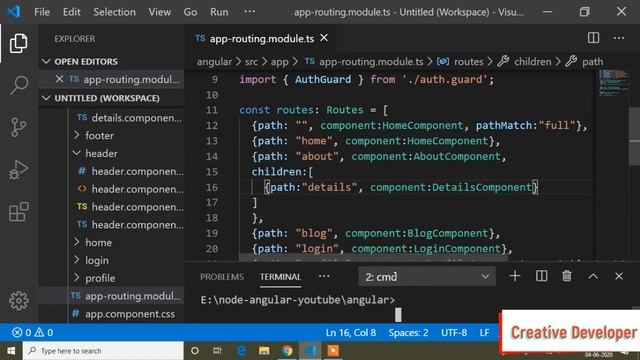Open the Edit menu
Screen dimensions: 640x360
71,12
